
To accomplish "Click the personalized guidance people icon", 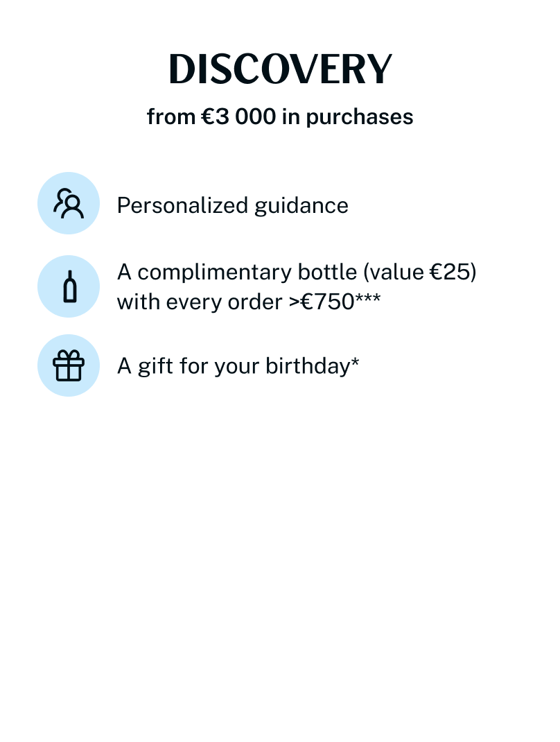I will 69,203.
